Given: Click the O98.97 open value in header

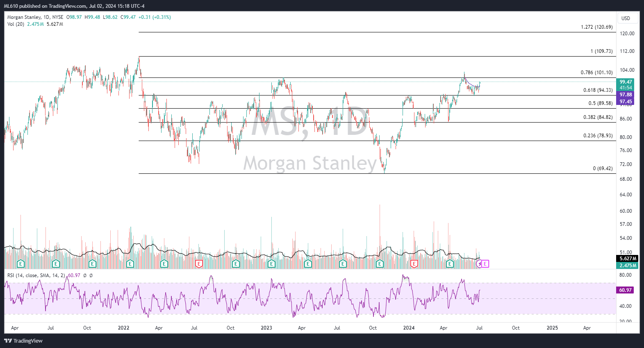Looking at the screenshot, I should (74, 17).
